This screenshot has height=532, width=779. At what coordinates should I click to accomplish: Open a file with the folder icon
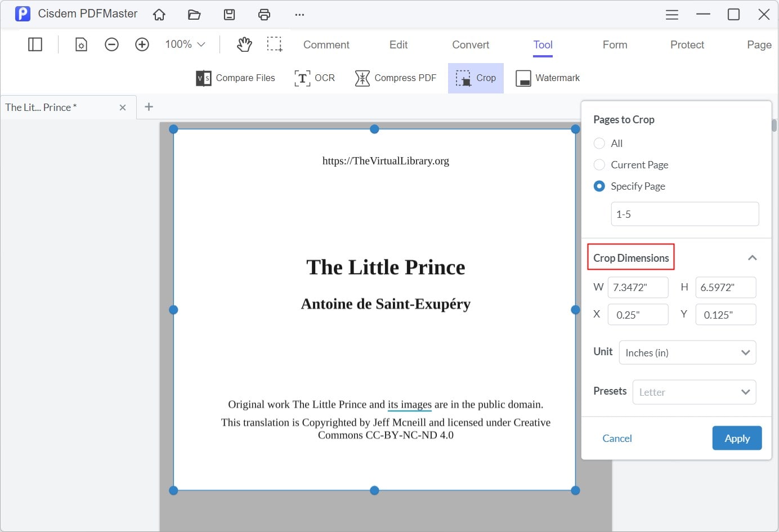point(194,15)
